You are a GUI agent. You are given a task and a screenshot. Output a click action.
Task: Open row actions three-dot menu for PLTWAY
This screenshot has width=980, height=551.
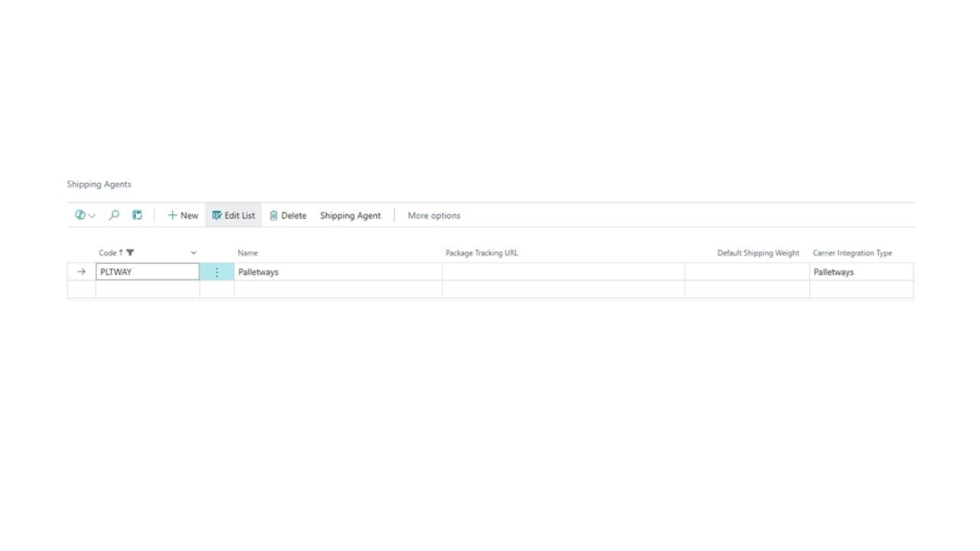coord(217,272)
